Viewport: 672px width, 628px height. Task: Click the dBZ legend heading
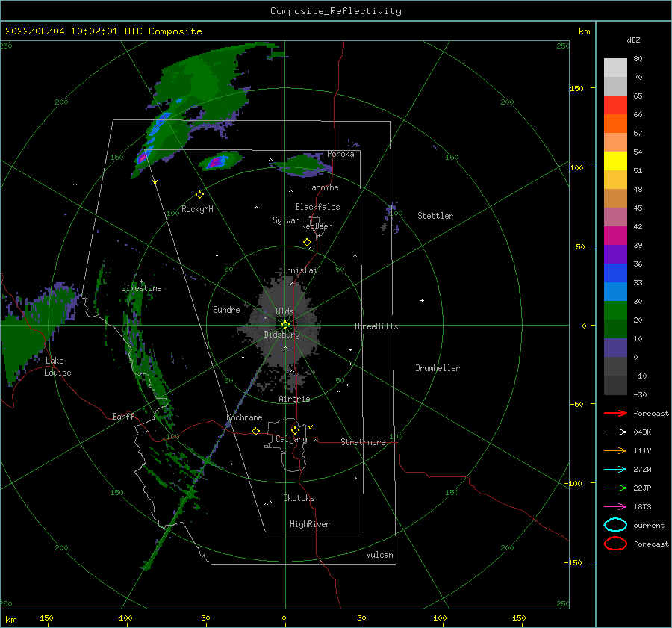(633, 40)
